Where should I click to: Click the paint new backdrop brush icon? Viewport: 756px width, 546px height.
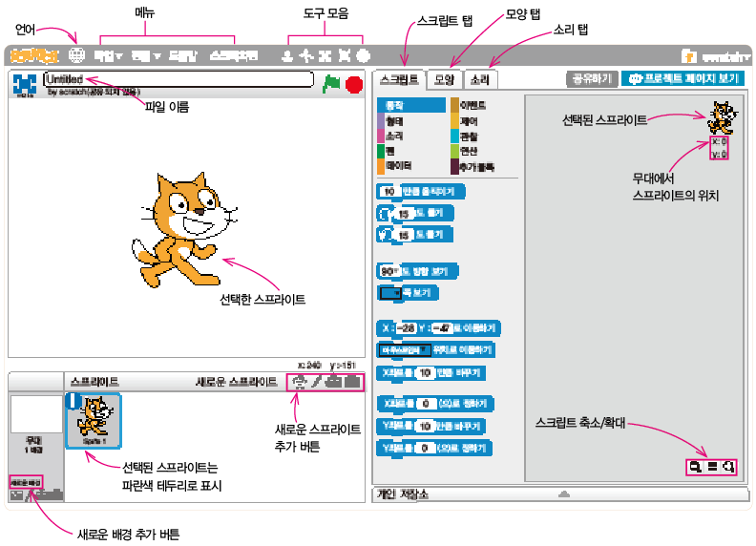[x=29, y=494]
